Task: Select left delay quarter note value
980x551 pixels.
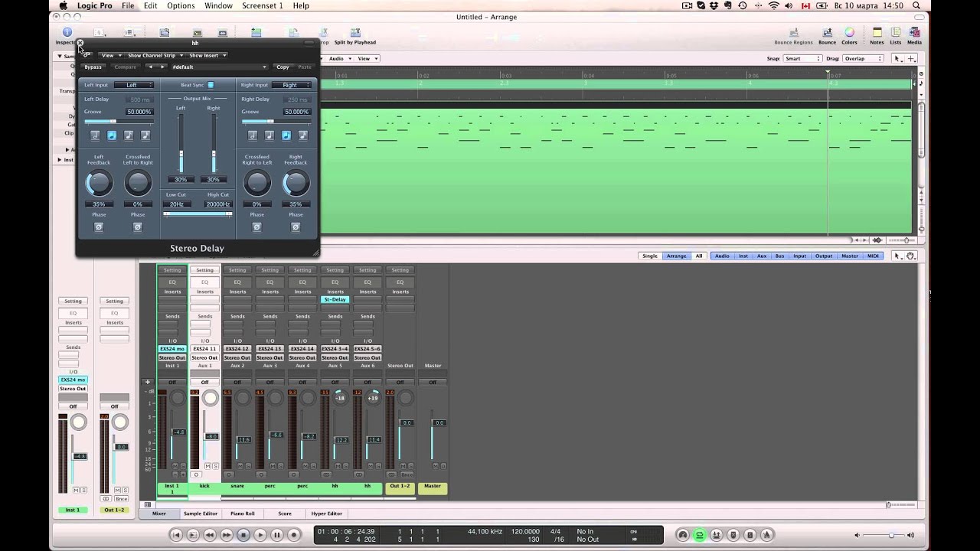Action: point(95,135)
